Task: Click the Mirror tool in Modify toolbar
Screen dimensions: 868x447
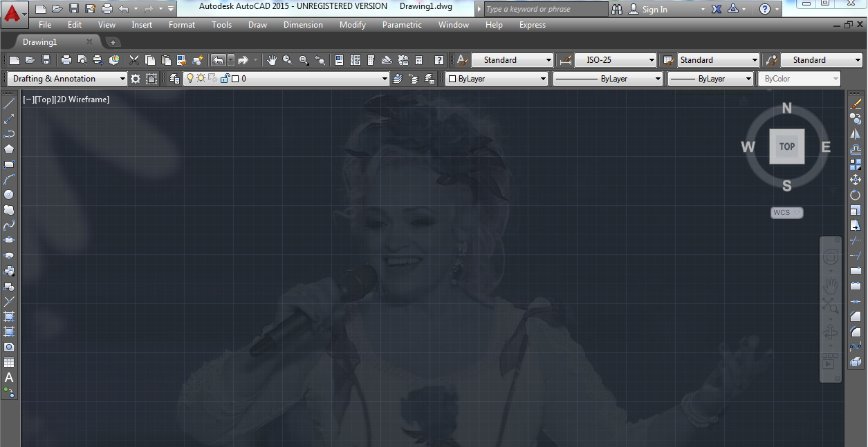Action: 856,134
